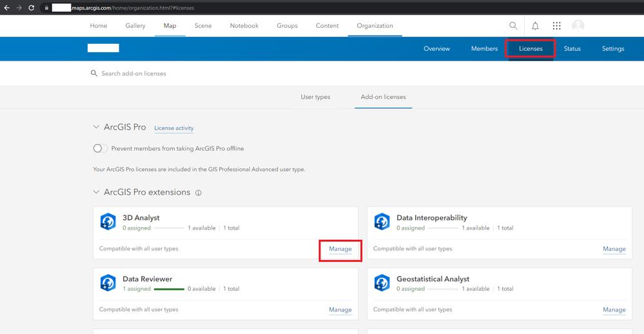Click the padlock icon in address bar
Viewport: 644px width, 334px height.
(x=46, y=8)
